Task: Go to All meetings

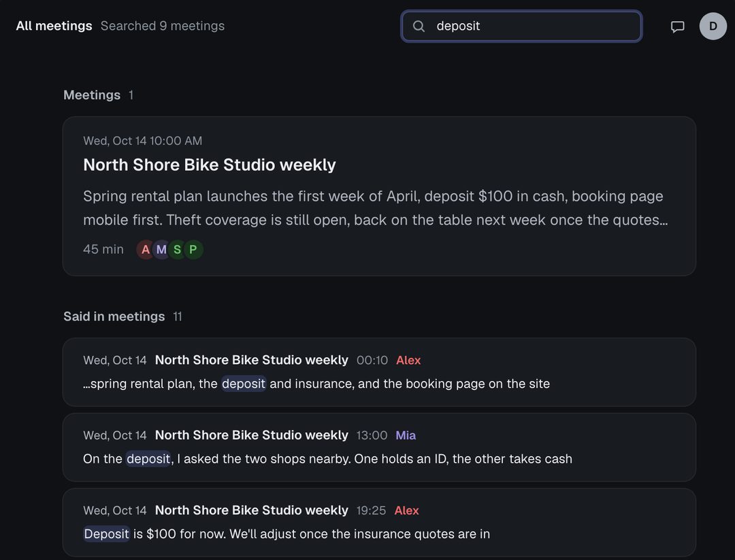Action: 54,26
